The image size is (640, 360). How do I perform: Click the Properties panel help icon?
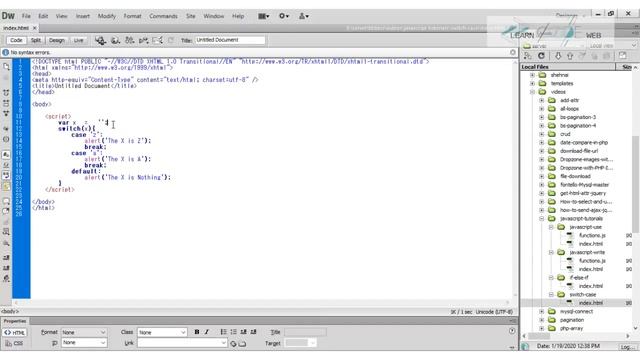click(x=512, y=331)
